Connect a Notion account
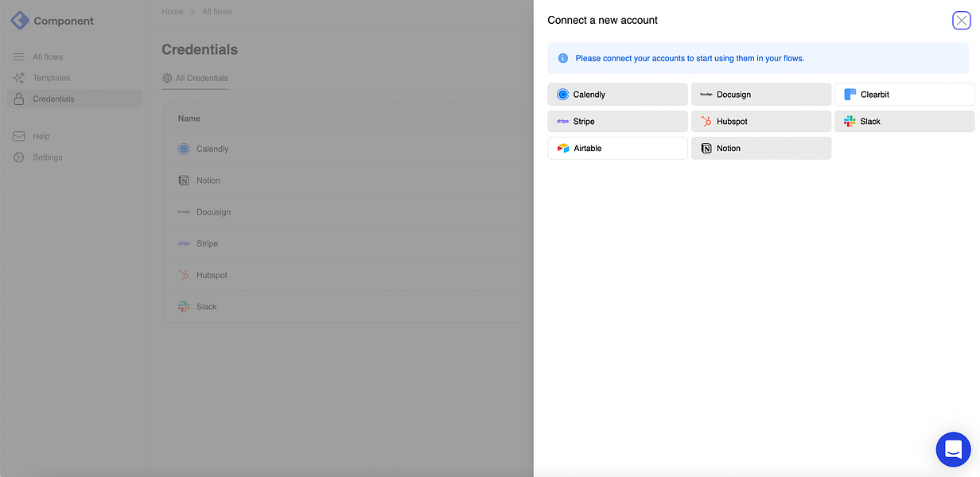980x477 pixels. point(761,149)
